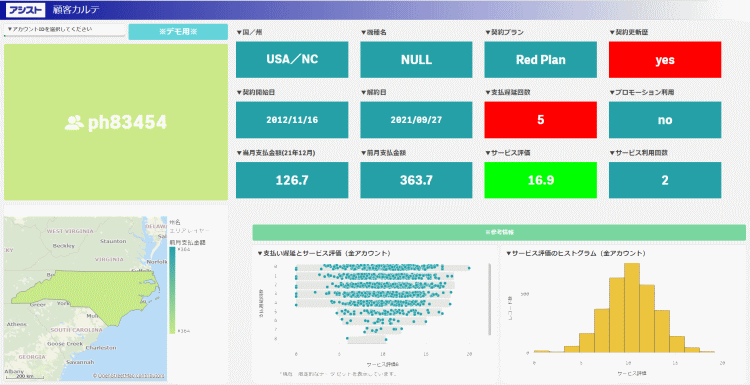Click the green 16.9 service rating tile

540,180
